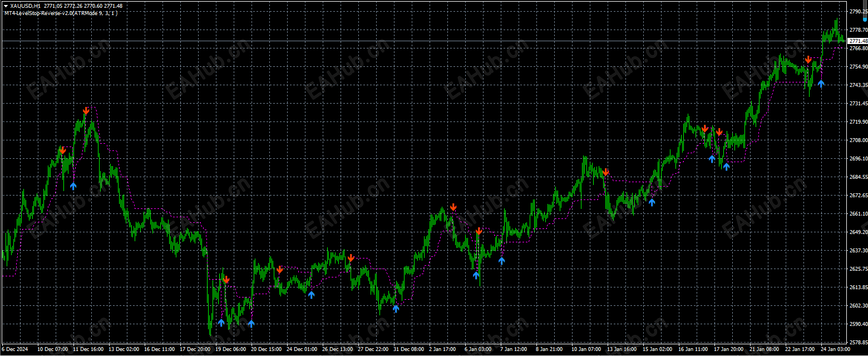Click the 26 Dec 13:00 time label
This screenshot has width=868, height=356.
pyautogui.click(x=337, y=349)
